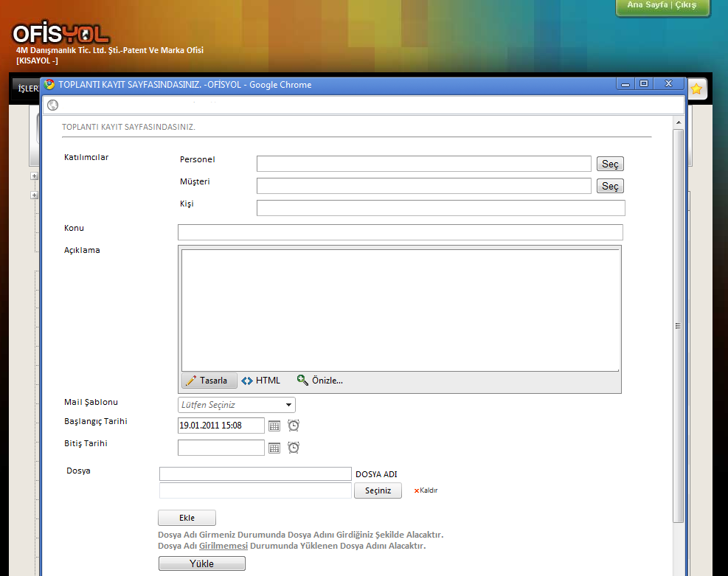Click the globe icon in address bar
The image size is (728, 576).
[52, 105]
